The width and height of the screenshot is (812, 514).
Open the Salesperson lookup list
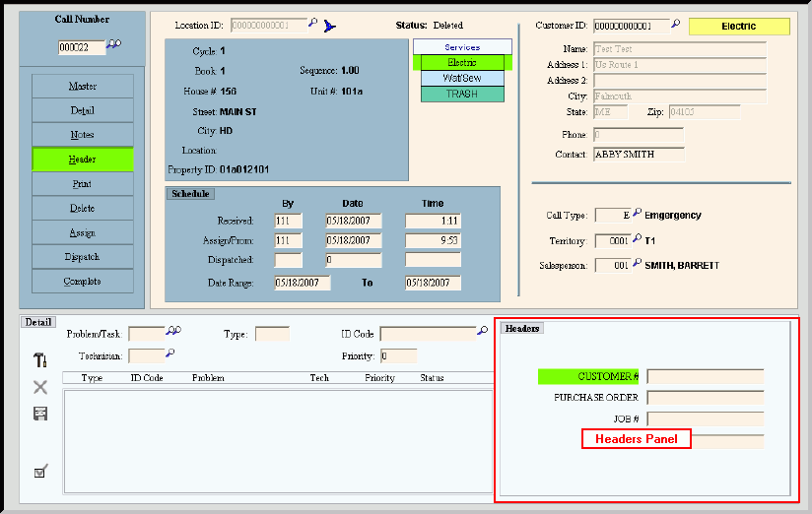pos(637,265)
